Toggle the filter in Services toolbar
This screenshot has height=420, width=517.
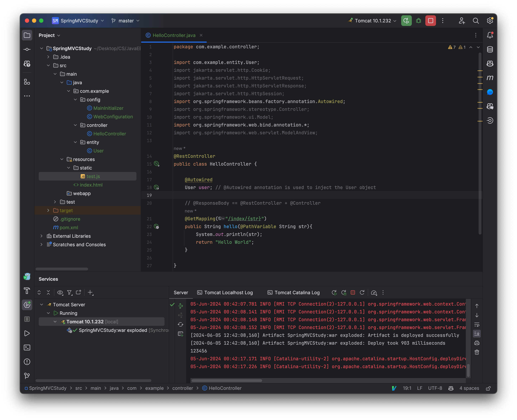[x=69, y=292]
